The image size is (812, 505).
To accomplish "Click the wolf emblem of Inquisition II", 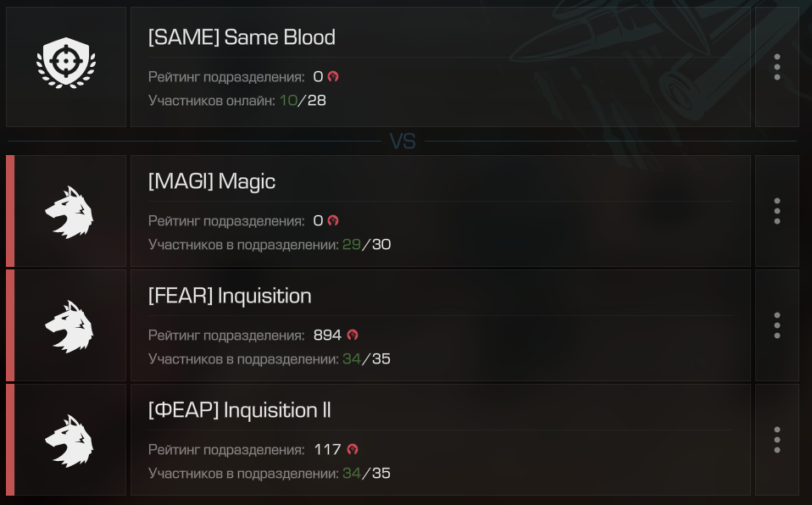I will 69,441.
